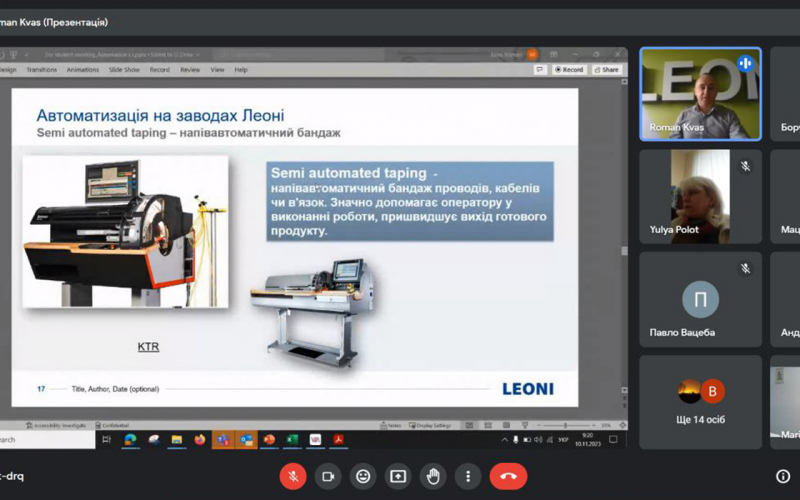Click the Semi automated taping text box
The height and width of the screenshot is (500, 800).
point(410,201)
